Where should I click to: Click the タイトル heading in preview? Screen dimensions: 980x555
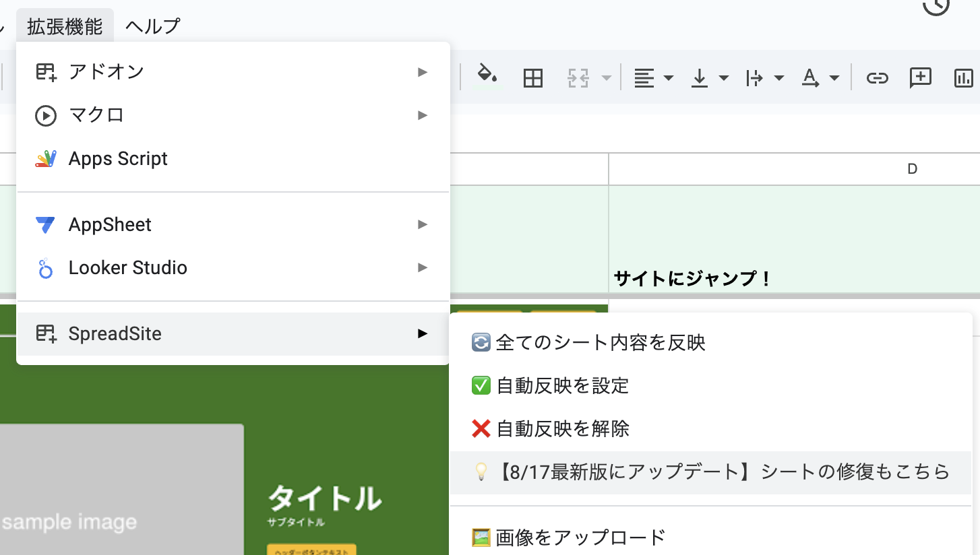pyautogui.click(x=325, y=498)
